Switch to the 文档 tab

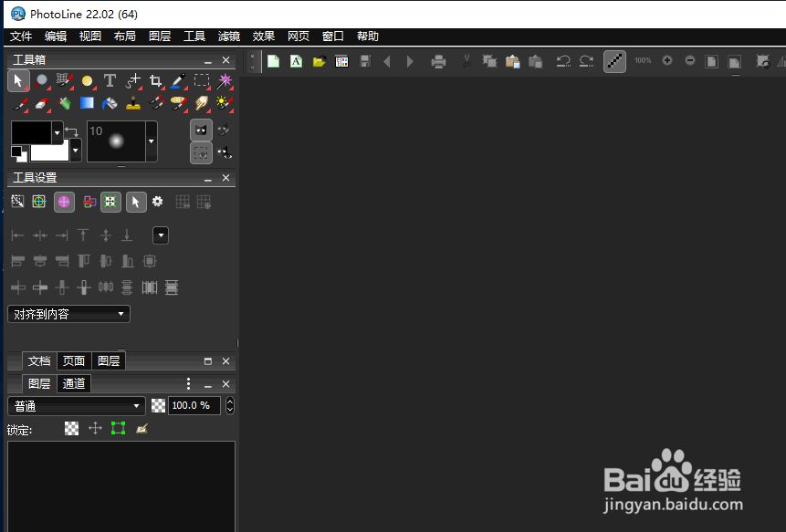(39, 360)
